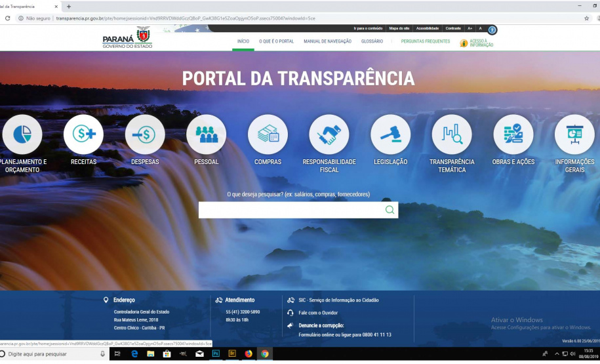Image resolution: width=600 pixels, height=364 pixels.
Task: Open the Transparência Temática chart-magnifier icon
Action: pos(452,134)
